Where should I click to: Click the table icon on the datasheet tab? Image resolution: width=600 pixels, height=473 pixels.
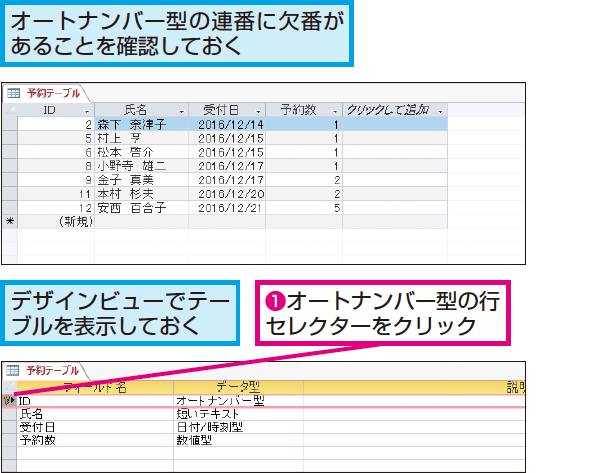pyautogui.click(x=14, y=93)
